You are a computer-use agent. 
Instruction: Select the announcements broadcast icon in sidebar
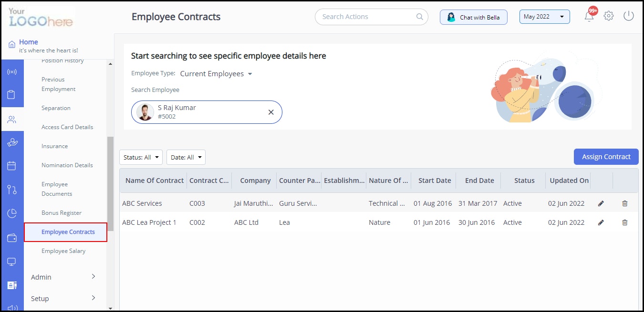tap(12, 72)
